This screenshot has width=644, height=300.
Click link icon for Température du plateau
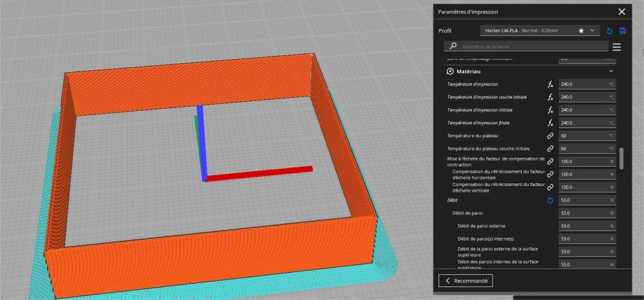pos(551,135)
